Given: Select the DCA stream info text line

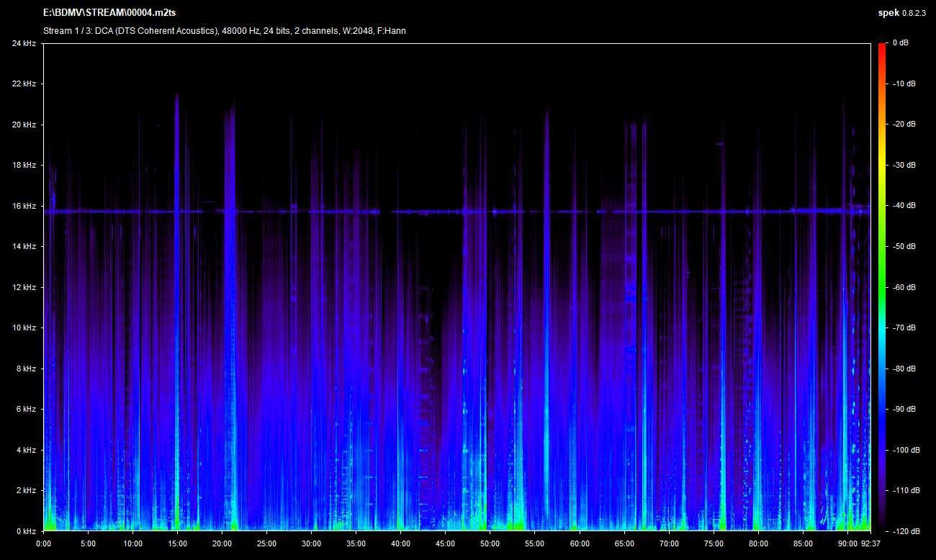Looking at the screenshot, I should pyautogui.click(x=224, y=31).
